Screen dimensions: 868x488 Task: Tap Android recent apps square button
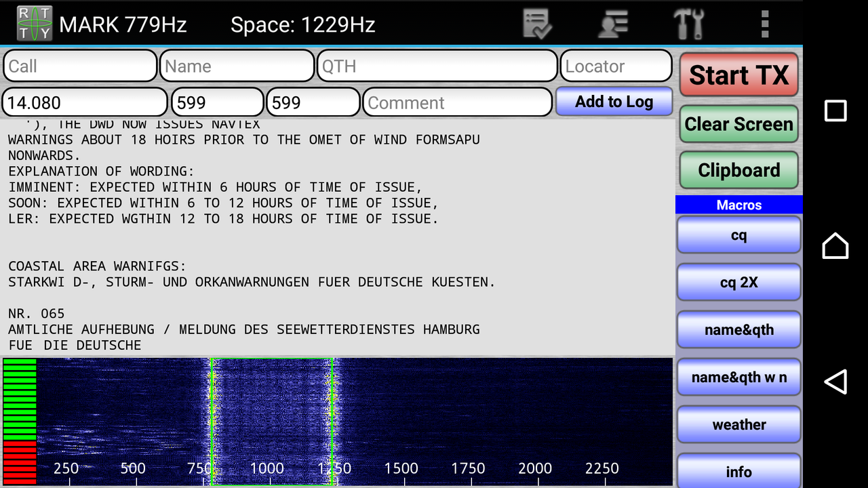click(x=835, y=110)
